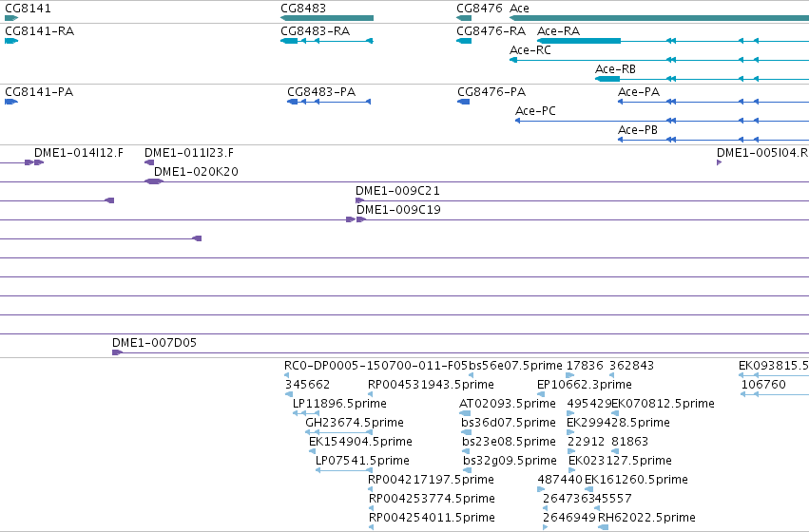Click EST EP10662.3prime
This screenshot has width=809, height=532.
tap(584, 385)
